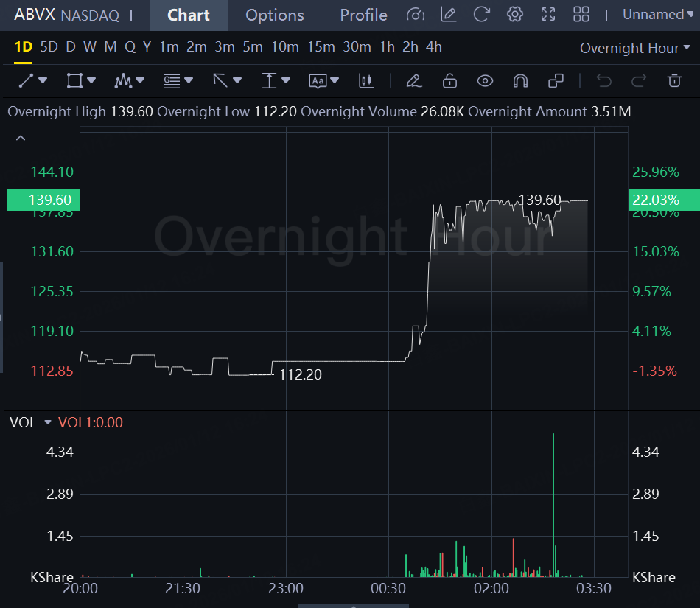Toggle the clone drawing mode icon
700x608 pixels.
556,81
